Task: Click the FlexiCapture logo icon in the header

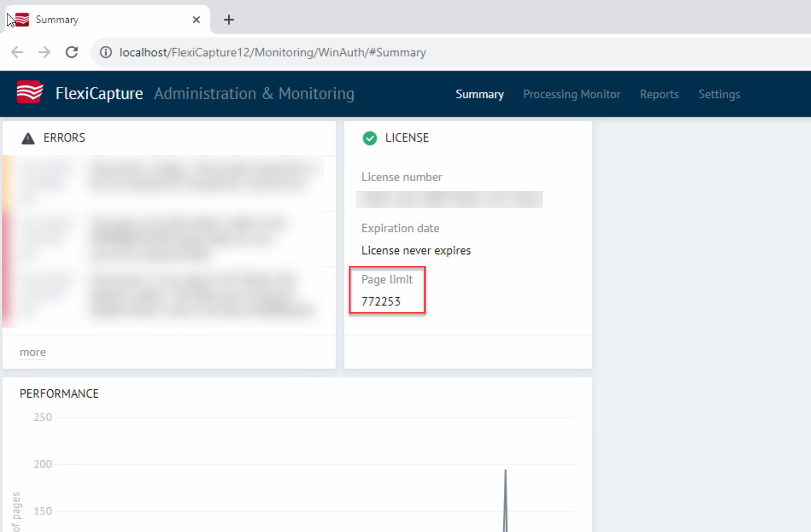Action: 30,92
